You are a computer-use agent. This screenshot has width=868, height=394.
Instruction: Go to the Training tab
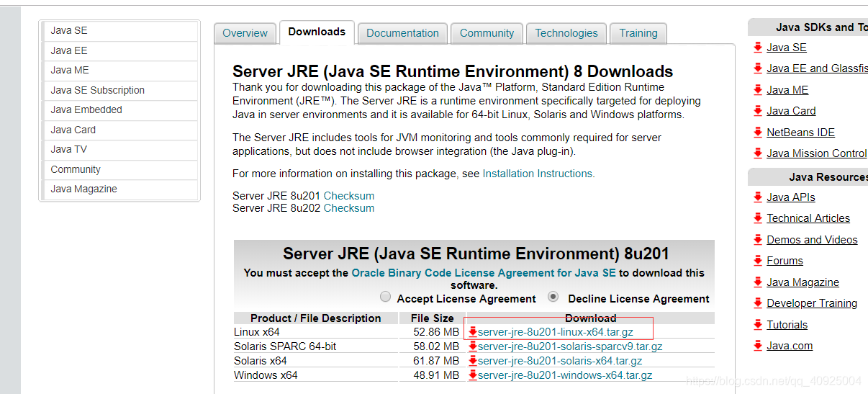click(638, 33)
